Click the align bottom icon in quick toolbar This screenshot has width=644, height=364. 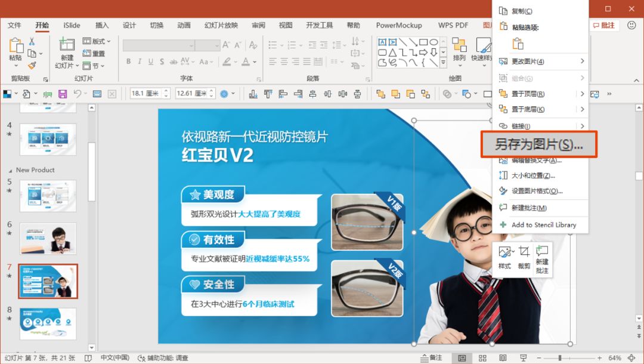click(253, 94)
